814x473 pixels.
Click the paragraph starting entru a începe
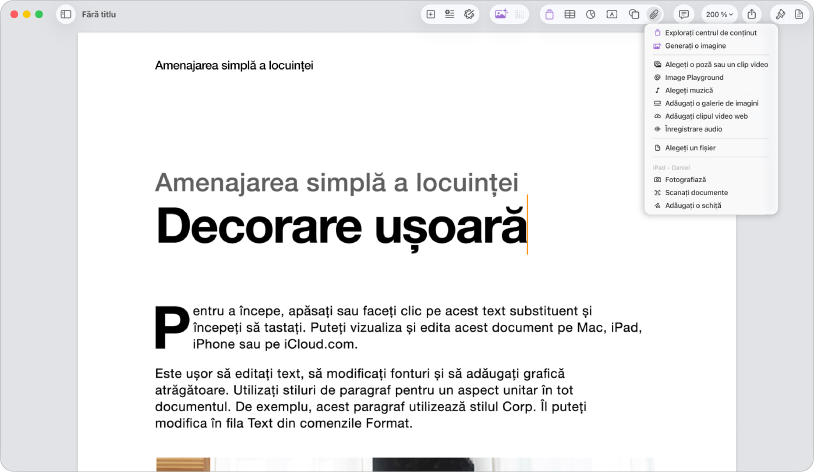[x=417, y=328]
